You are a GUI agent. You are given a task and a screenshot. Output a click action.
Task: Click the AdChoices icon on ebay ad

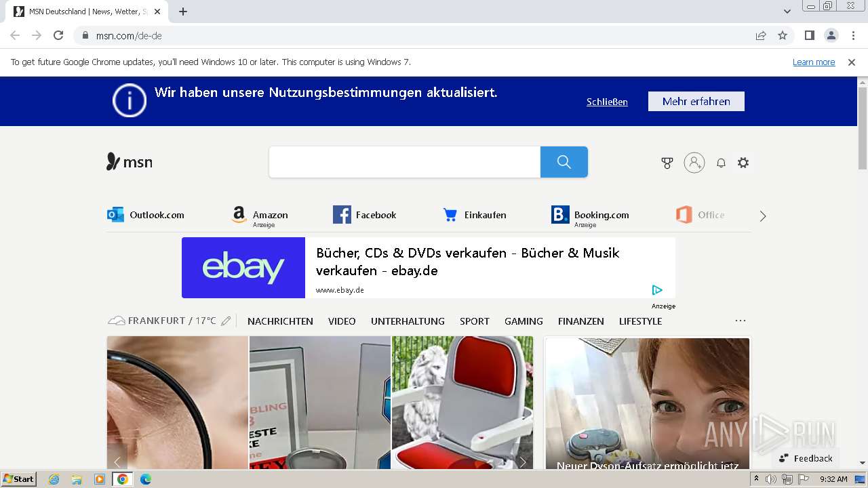(657, 290)
